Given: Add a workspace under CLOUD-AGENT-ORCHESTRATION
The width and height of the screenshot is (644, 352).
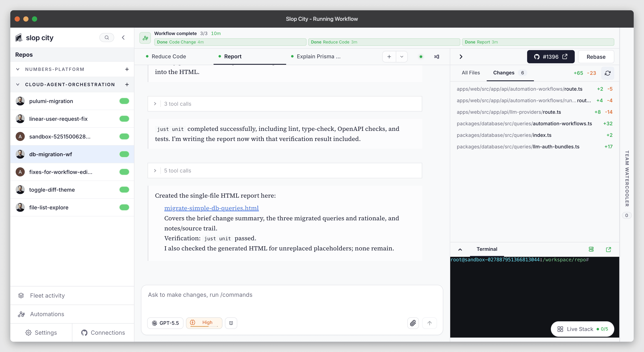Looking at the screenshot, I should [x=127, y=84].
